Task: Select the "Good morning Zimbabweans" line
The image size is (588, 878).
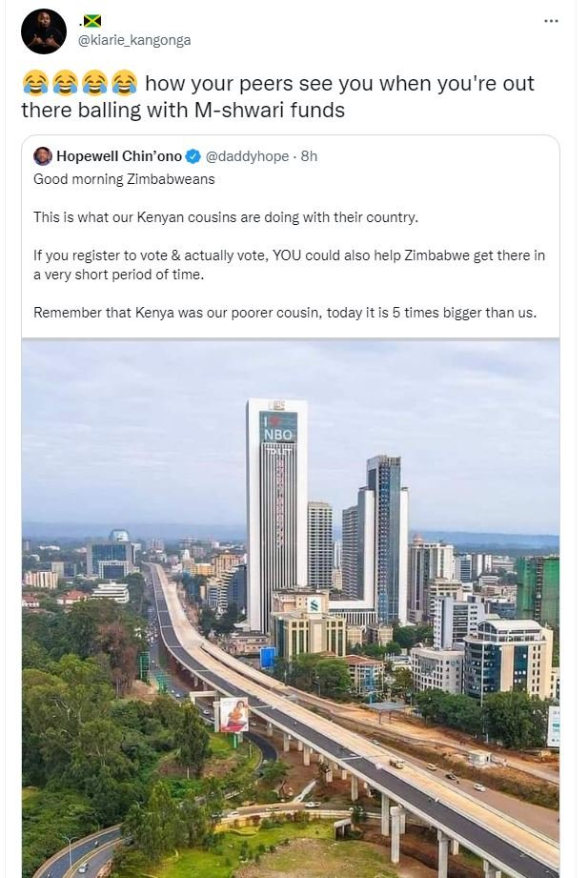Action: tap(125, 178)
